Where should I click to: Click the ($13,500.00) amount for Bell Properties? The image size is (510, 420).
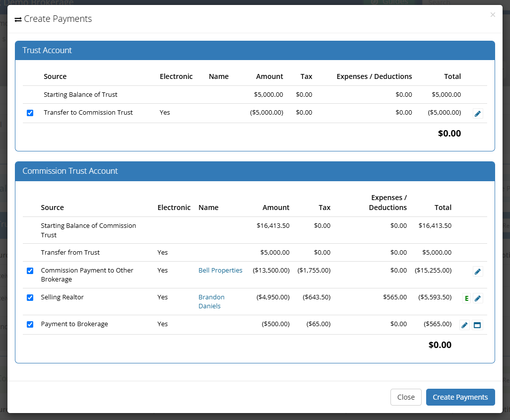[271, 270]
